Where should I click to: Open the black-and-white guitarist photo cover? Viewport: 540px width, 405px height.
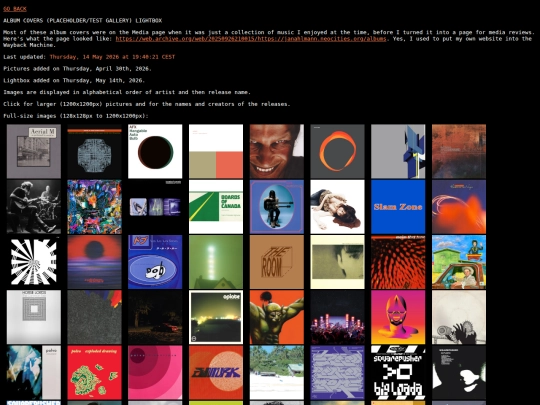click(34, 207)
